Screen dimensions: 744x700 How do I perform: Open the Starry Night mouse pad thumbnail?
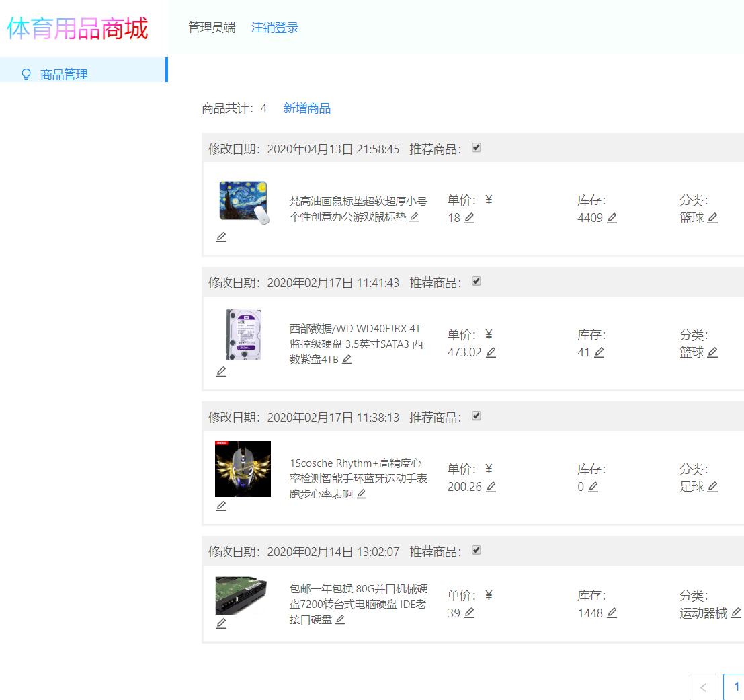[x=244, y=202]
